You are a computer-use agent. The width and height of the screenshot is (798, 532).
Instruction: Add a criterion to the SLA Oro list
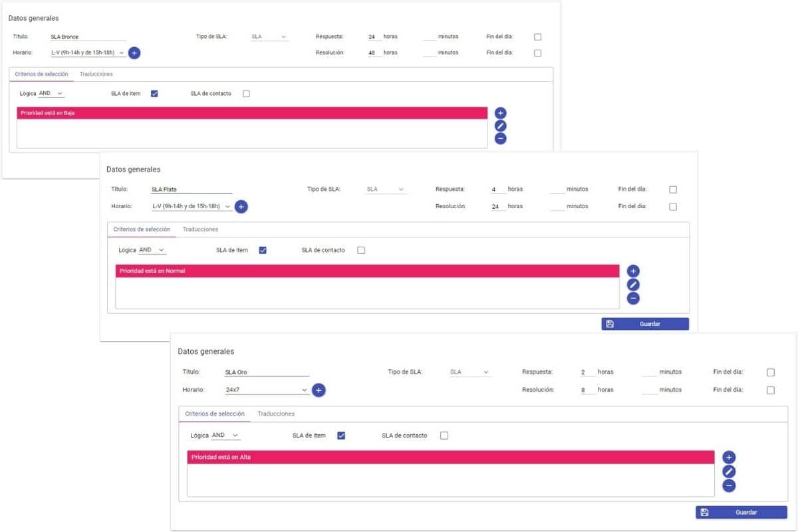(729, 457)
